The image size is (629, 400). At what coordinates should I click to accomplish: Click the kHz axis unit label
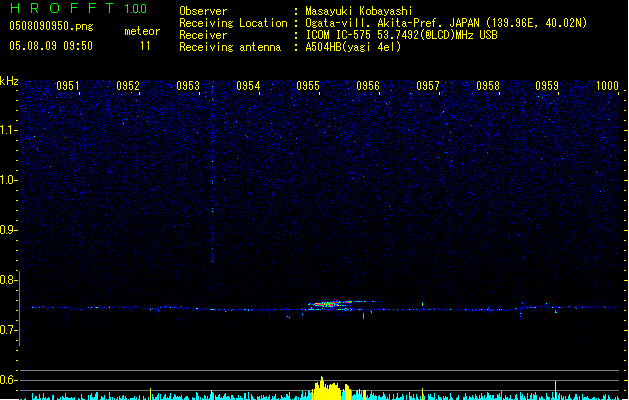[x=9, y=81]
